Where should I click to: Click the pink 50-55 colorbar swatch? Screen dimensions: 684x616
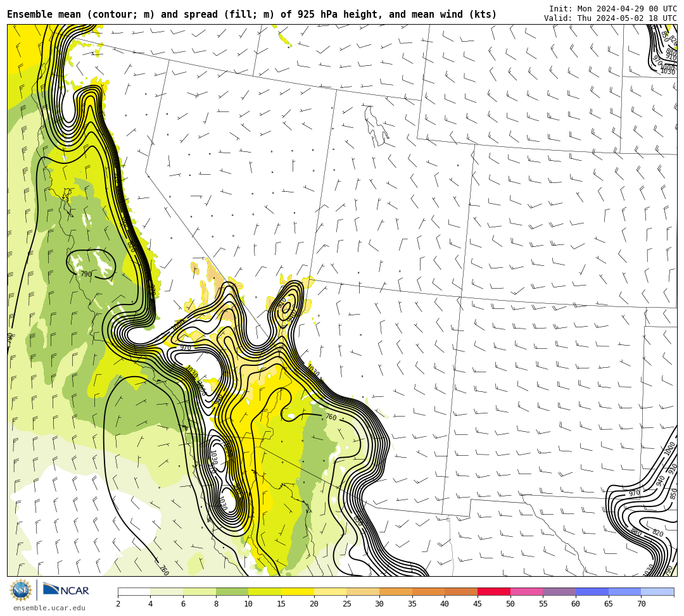526,591
